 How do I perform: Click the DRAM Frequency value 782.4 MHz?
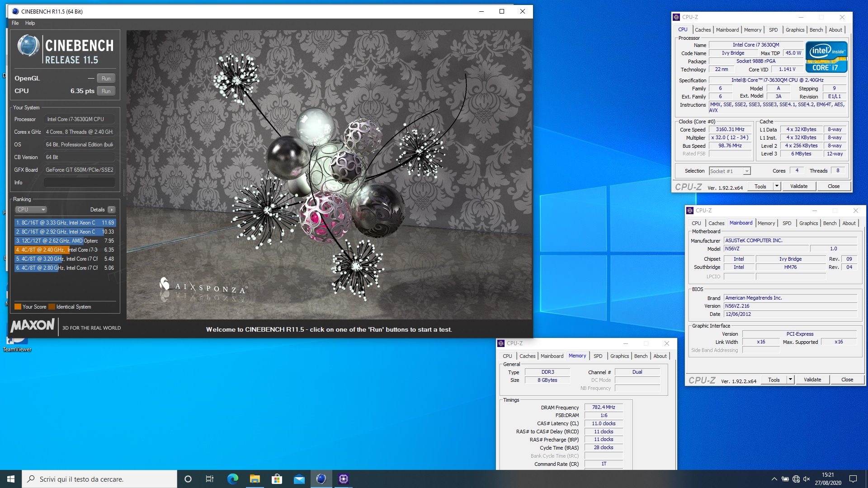click(x=604, y=407)
